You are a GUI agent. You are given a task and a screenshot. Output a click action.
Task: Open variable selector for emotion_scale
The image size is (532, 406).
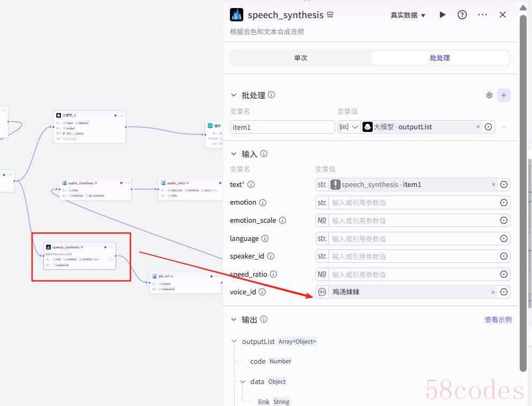504,221
